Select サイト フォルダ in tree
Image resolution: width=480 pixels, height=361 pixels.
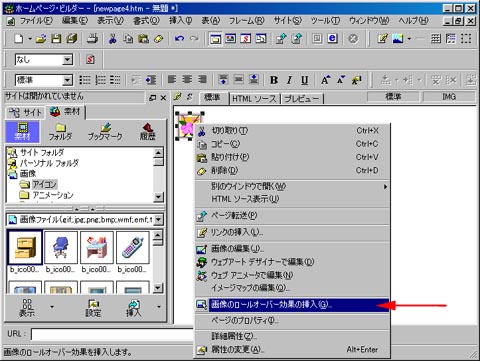pos(42,153)
